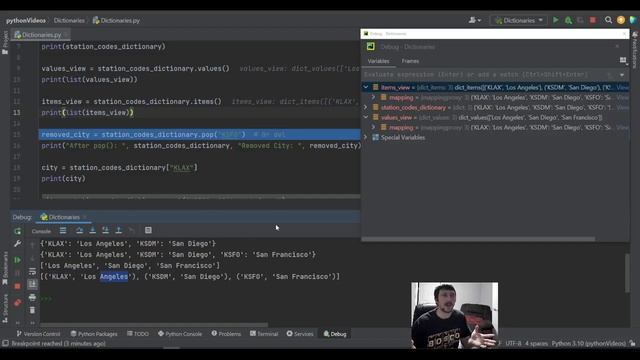Click the Rerun debug icon in Debug panel
The height and width of the screenshot is (360, 640).
pyautogui.click(x=18, y=231)
